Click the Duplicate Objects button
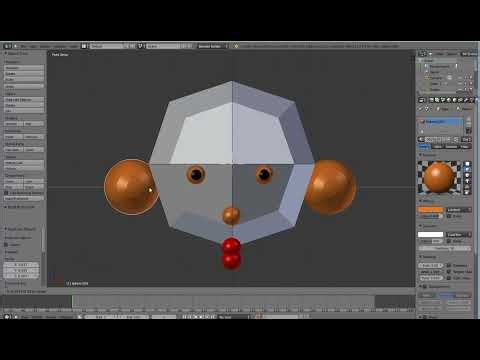The height and width of the screenshot is (360, 480). click(24, 99)
